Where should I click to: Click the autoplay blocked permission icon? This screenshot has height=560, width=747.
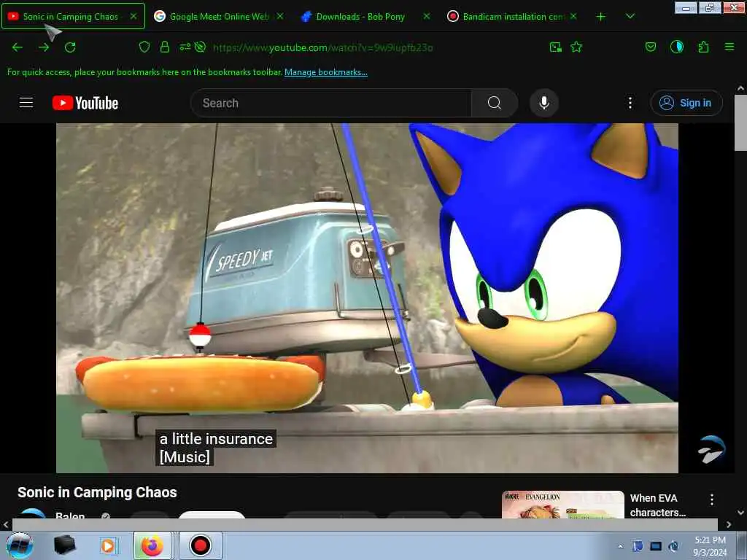click(200, 47)
